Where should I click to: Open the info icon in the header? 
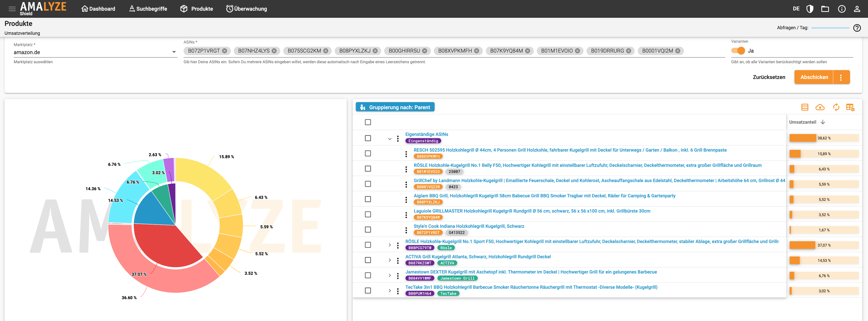(842, 9)
